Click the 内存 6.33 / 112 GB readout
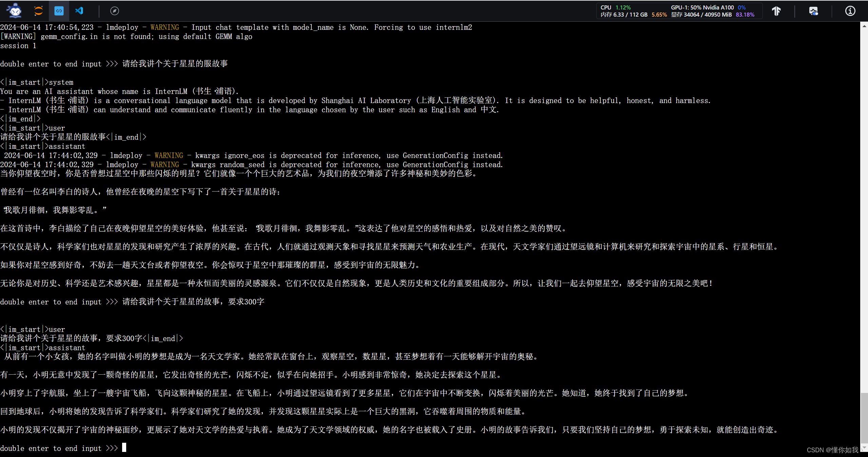 point(633,15)
